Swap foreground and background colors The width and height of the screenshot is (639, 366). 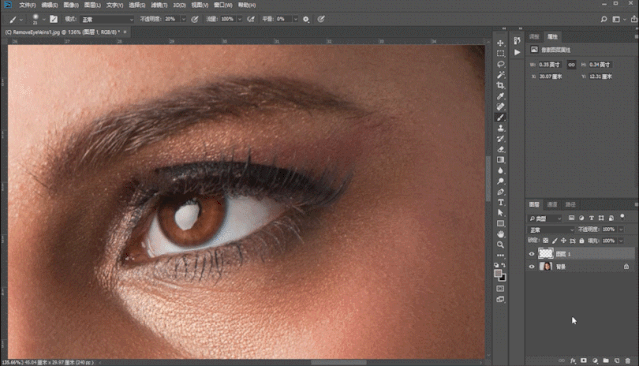click(x=504, y=265)
